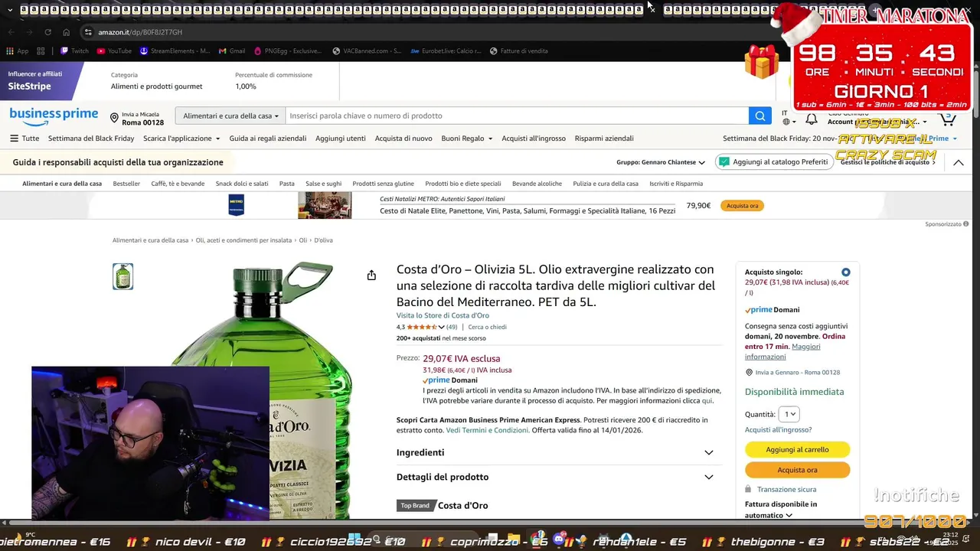Screen dimensions: 980x551
Task: Collapse the purchasing guide banner chevron
Action: pos(959,162)
